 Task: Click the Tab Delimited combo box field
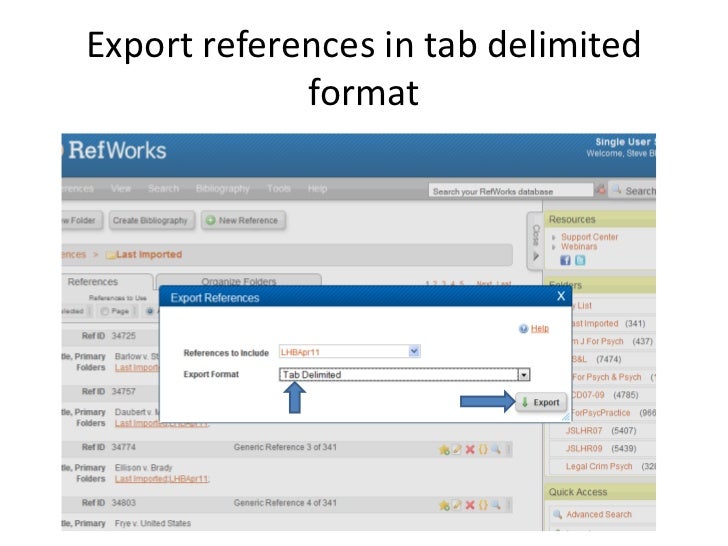[404, 375]
